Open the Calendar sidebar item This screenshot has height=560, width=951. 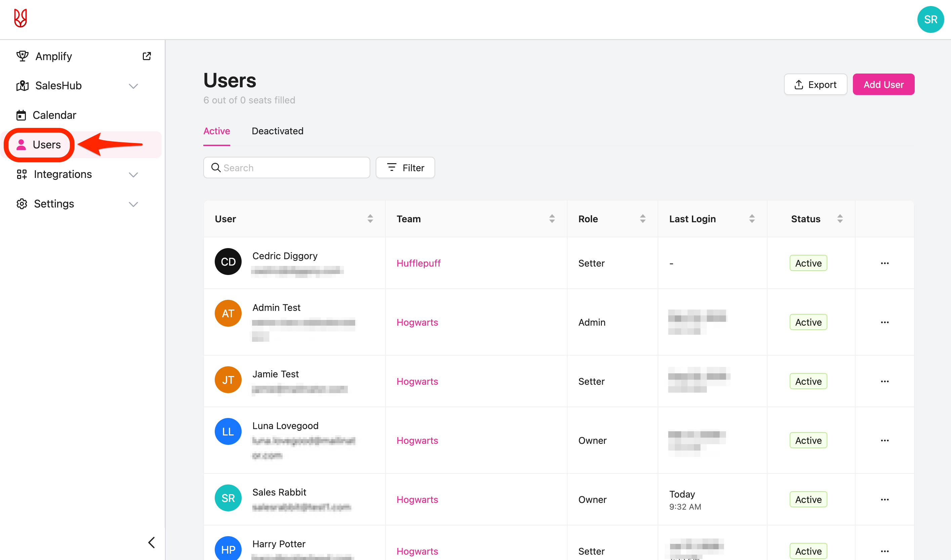(x=54, y=115)
